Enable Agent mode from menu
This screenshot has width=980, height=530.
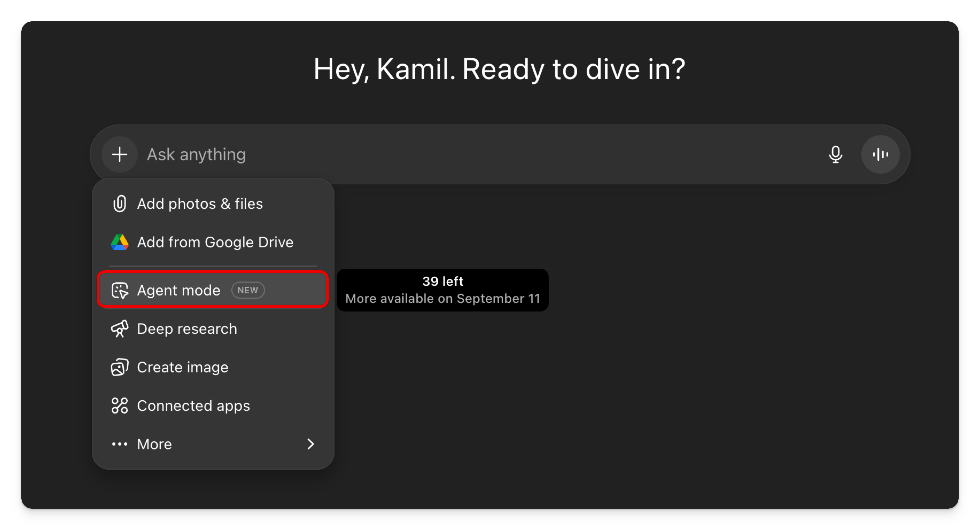click(178, 290)
